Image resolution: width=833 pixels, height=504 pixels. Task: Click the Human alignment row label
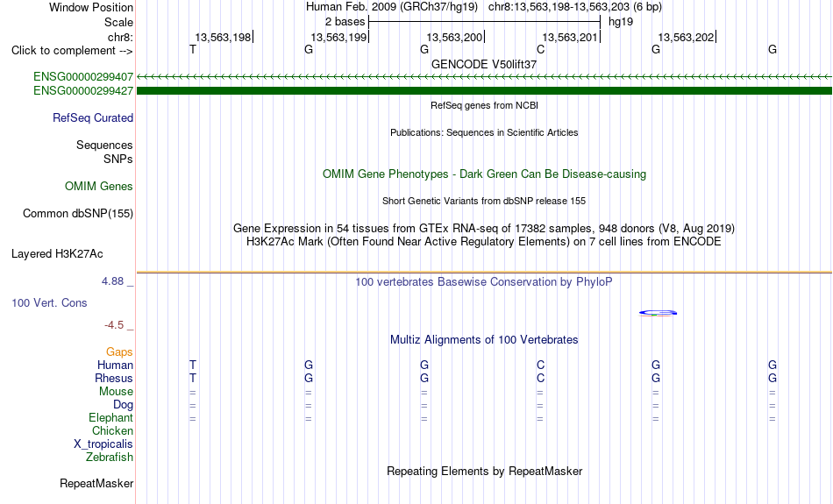click(115, 365)
